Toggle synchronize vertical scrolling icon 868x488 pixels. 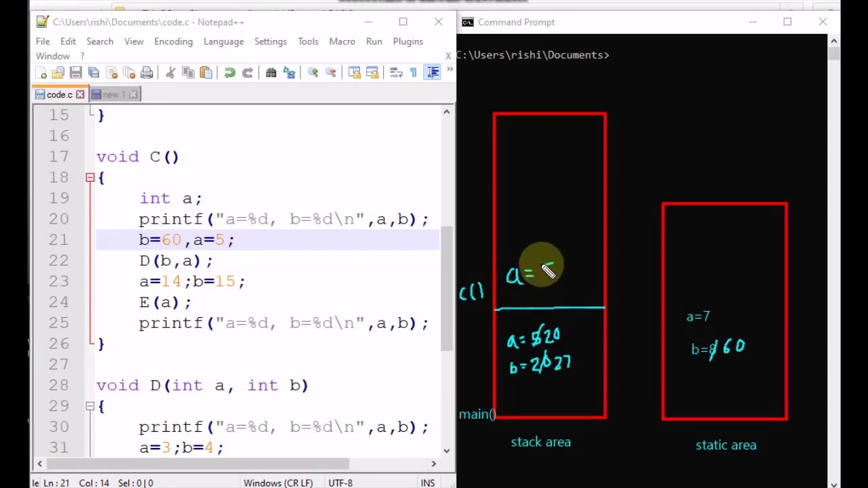tap(354, 73)
